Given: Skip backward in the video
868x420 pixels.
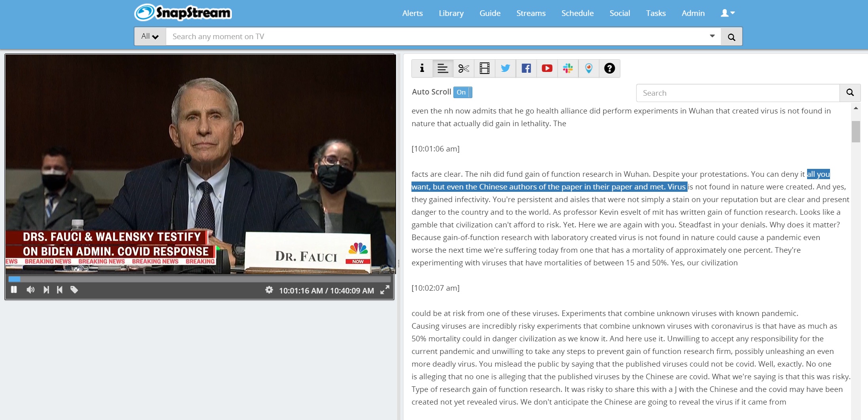Looking at the screenshot, I should pos(60,290).
